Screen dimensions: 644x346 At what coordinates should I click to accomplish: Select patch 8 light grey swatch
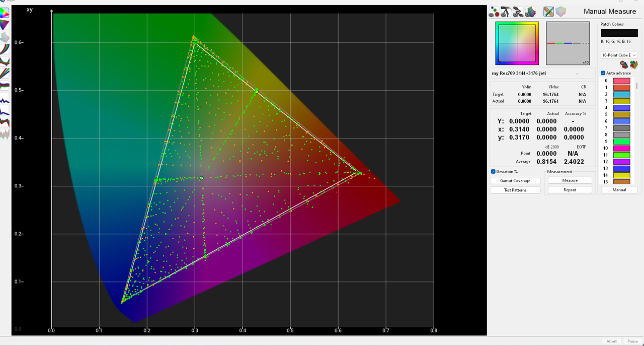621,134
